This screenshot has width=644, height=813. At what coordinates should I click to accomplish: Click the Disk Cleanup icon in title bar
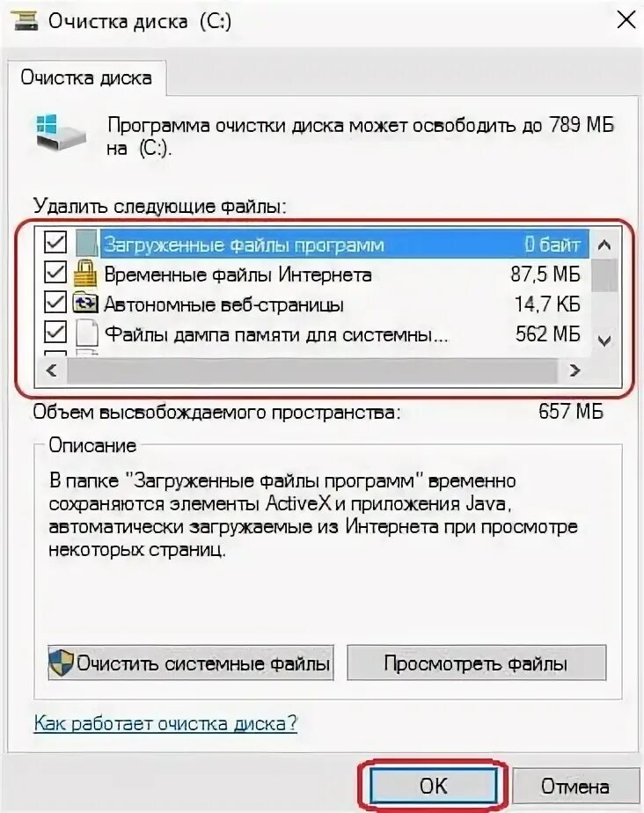[x=25, y=21]
